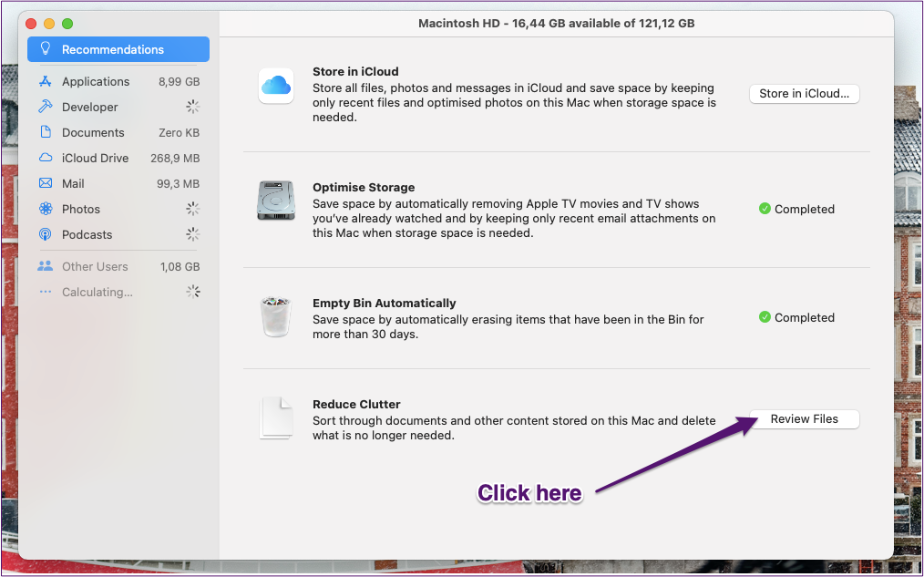Click the blank document Reduce Clutter icon
Screen dimensions: 924x577
tap(276, 418)
